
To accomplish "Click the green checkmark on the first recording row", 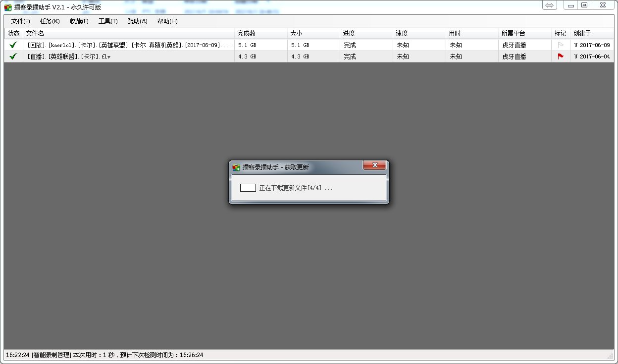I will pos(13,45).
